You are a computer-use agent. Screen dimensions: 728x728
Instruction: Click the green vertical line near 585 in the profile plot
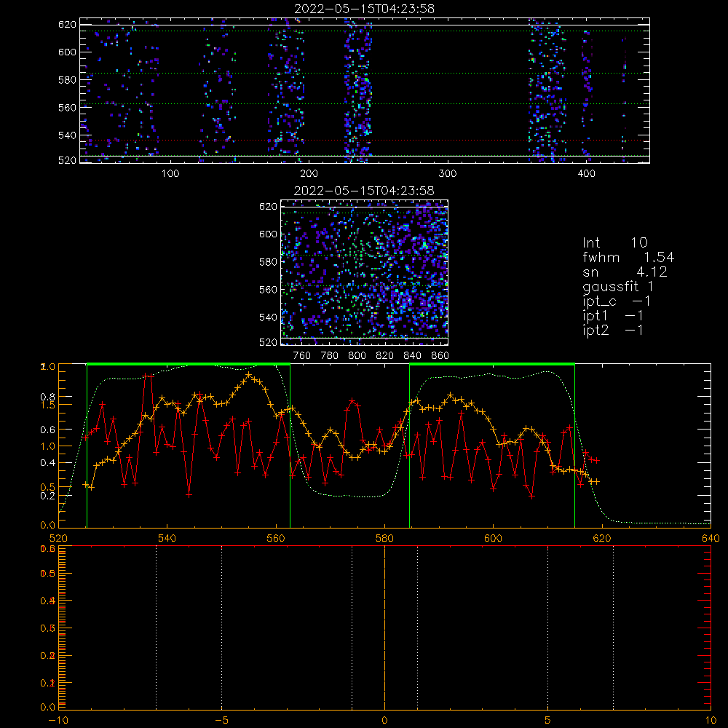tap(409, 447)
